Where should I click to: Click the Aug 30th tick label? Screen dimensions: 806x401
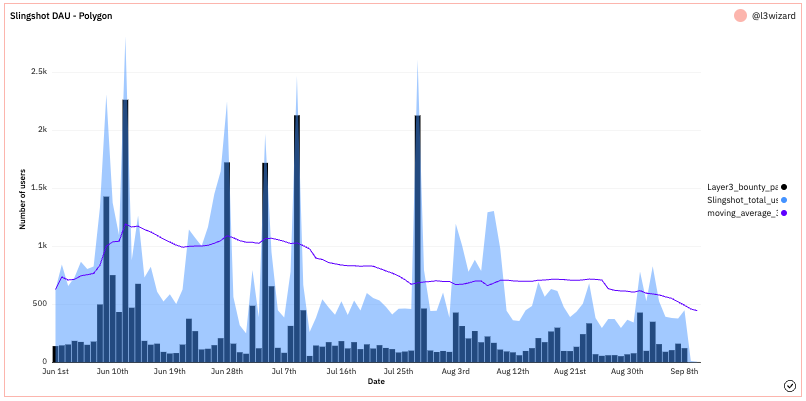pos(627,371)
